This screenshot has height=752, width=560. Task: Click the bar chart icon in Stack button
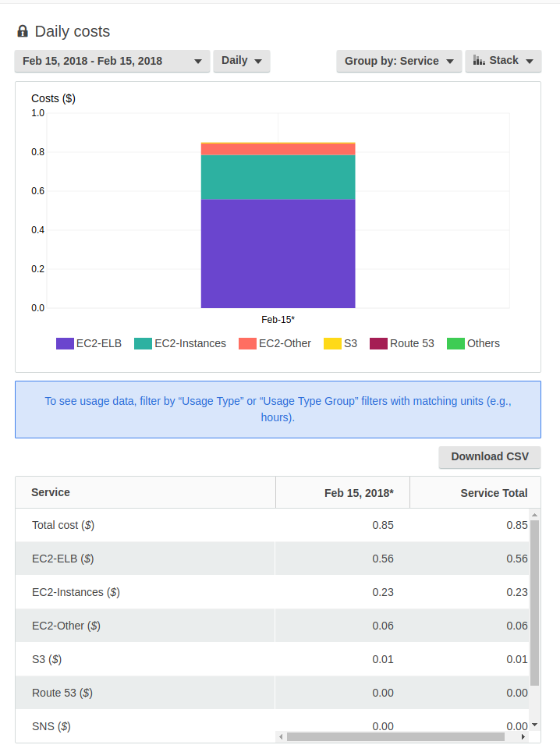click(x=479, y=61)
